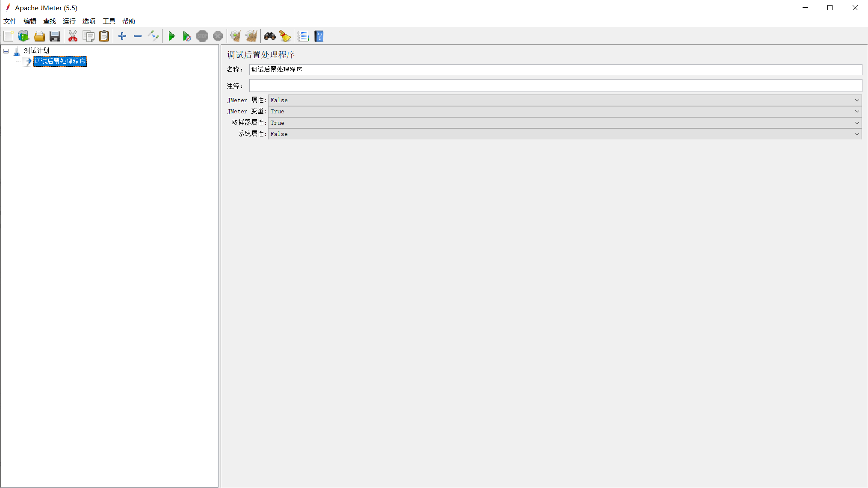Screen dimensions: 868x488
Task: Open Help with question mark icon
Action: (319, 36)
